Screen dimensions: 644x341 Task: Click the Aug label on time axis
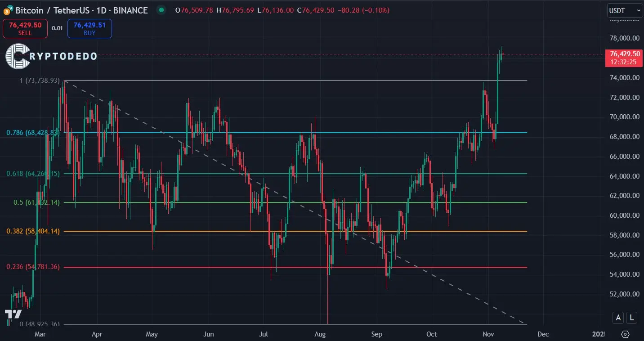[320, 334]
